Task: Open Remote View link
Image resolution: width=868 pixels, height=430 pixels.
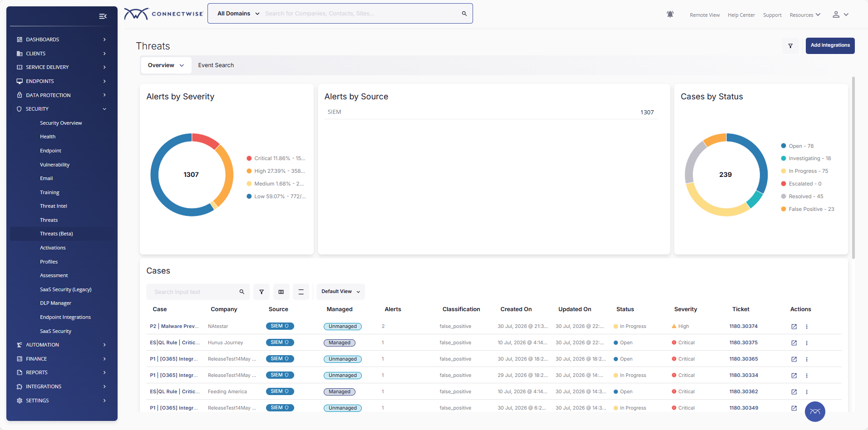Action: 705,15
